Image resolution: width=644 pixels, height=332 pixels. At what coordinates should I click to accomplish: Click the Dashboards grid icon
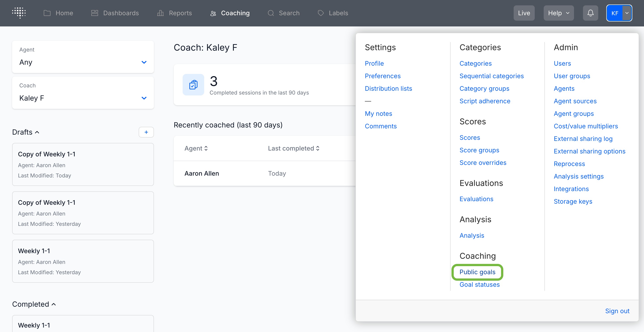pos(94,13)
